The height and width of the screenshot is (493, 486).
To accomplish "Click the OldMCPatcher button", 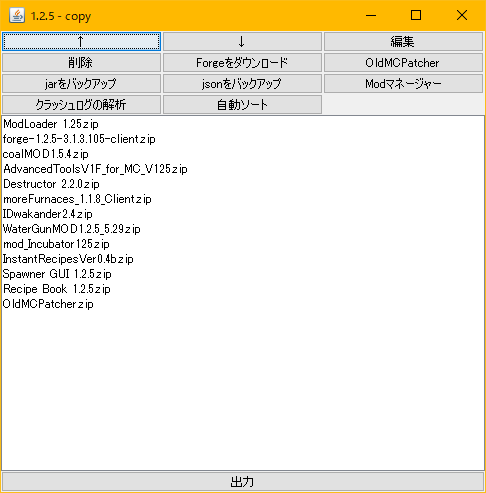I will pos(403,63).
